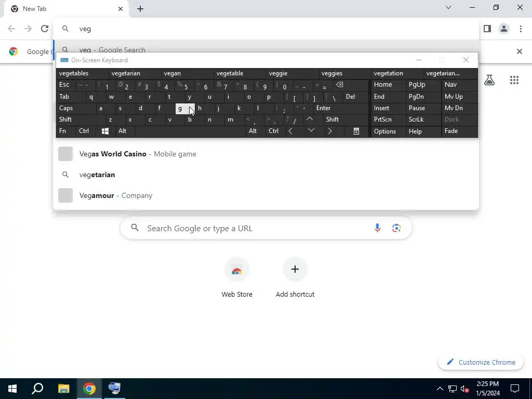Click the right arrow key on keyboard
Screen dimensions: 532x399
click(x=330, y=131)
